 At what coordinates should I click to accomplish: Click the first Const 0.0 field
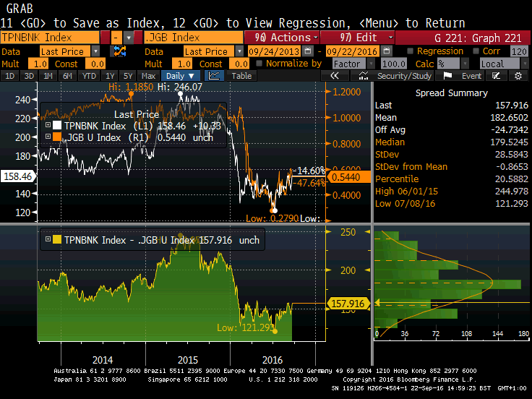(95, 64)
